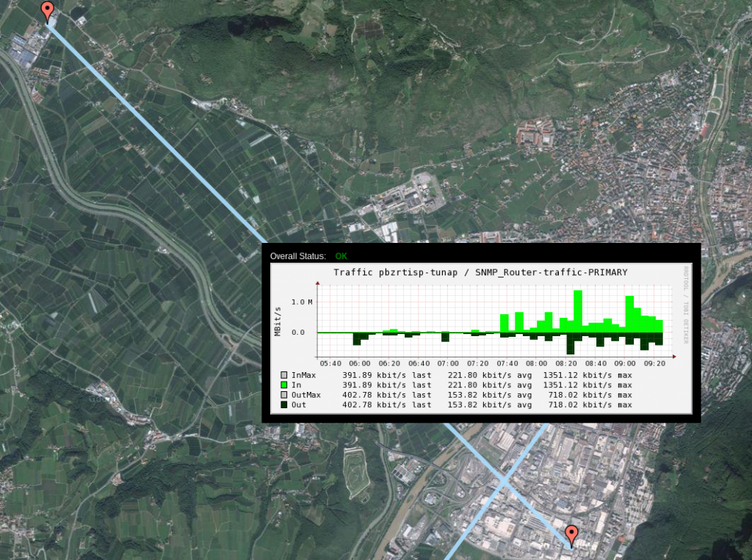
Task: Click the traffic graph title text
Action: pos(480,272)
